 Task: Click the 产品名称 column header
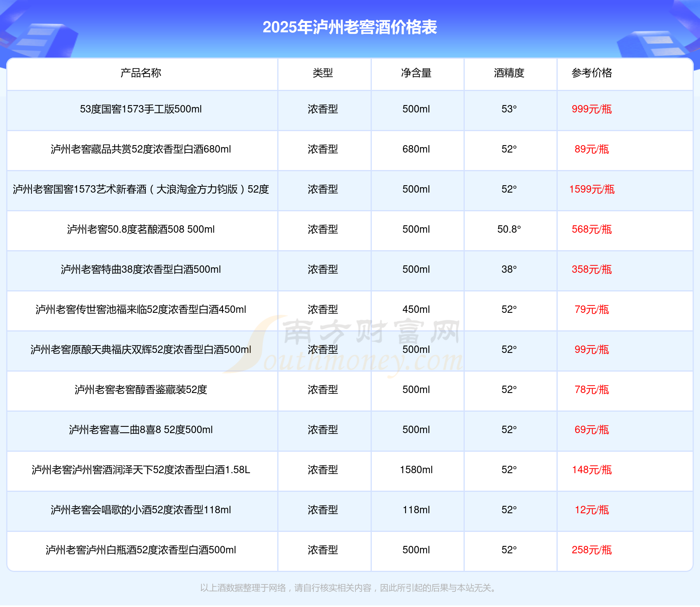coord(141,73)
